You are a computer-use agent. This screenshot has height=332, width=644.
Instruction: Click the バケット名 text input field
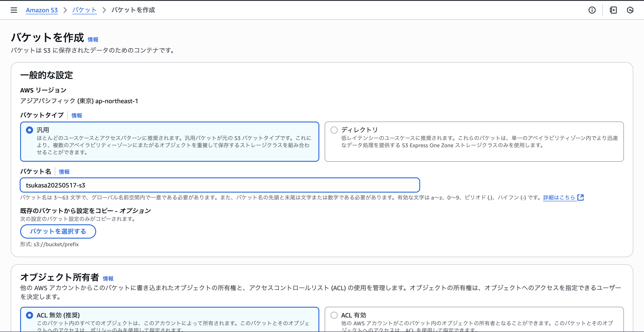tap(220, 185)
